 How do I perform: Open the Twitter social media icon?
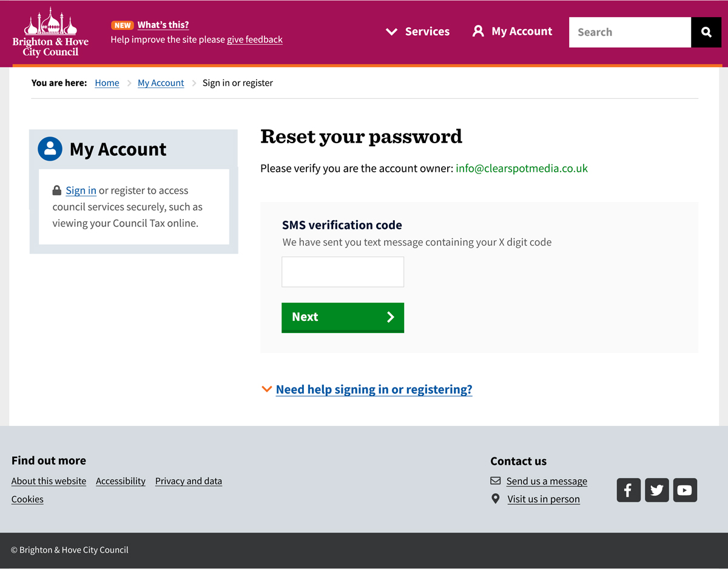pyautogui.click(x=657, y=490)
